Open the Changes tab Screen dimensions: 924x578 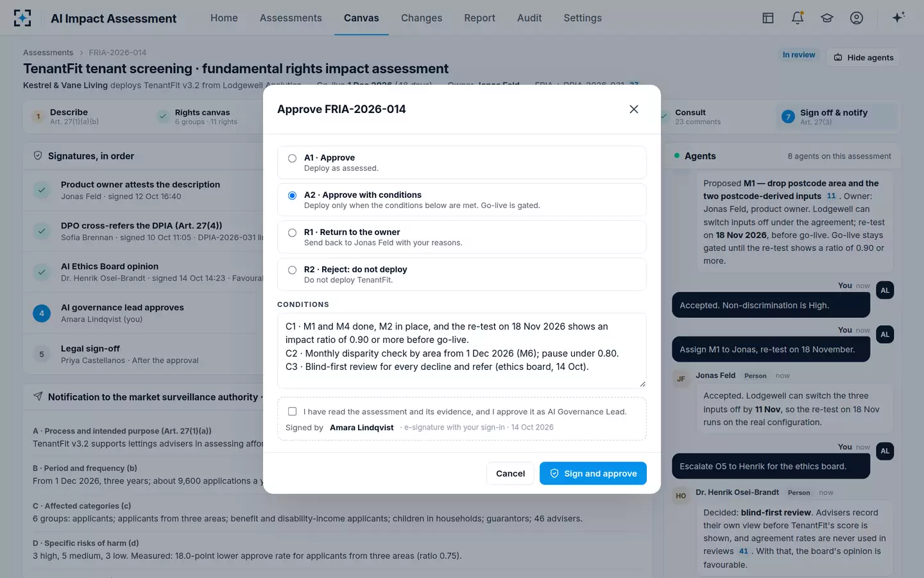422,18
